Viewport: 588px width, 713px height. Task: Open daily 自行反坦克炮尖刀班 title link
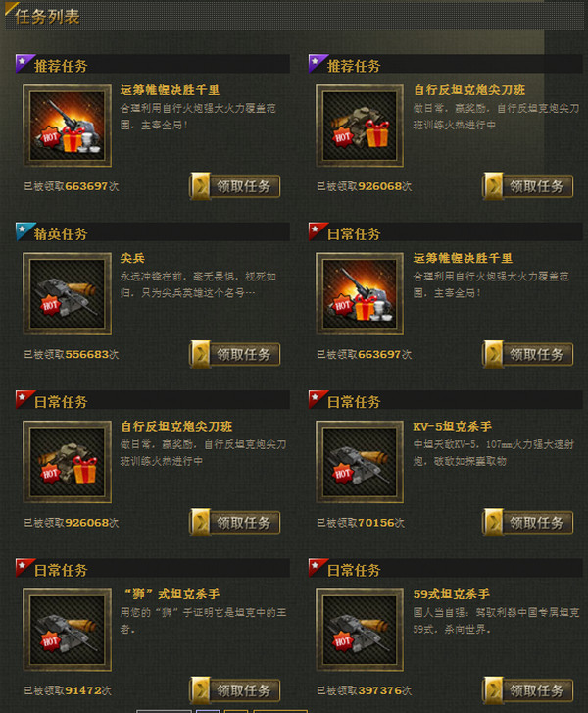[176, 426]
